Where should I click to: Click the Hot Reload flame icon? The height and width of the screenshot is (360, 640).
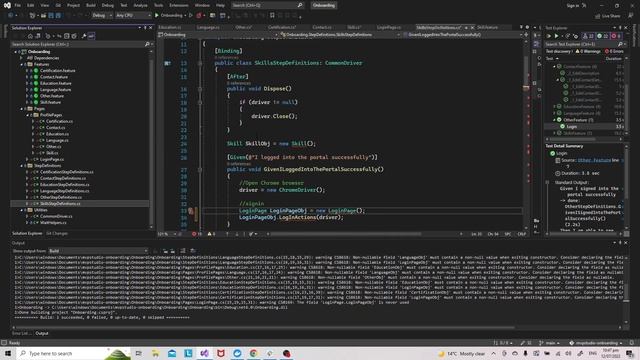(x=199, y=16)
